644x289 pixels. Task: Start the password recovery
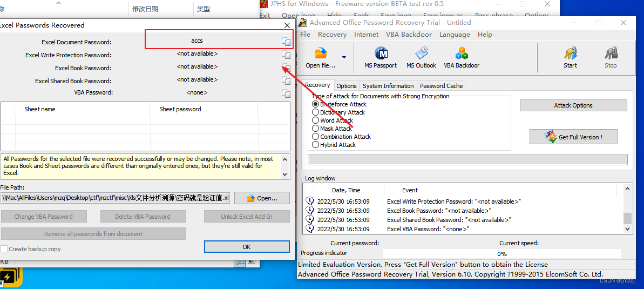point(570,58)
